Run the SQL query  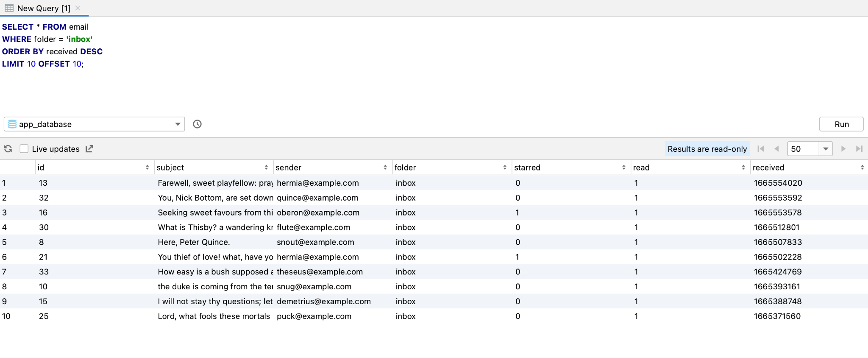[x=841, y=124]
